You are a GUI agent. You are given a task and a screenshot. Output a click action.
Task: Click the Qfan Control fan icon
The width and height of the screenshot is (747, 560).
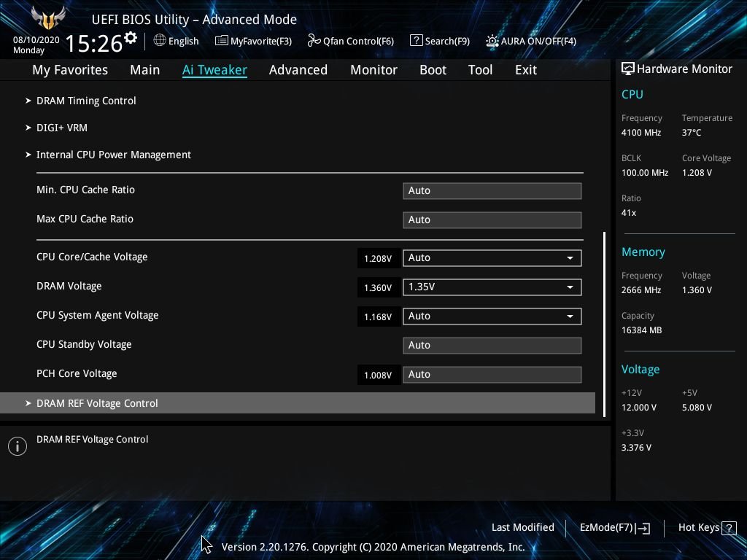point(314,41)
